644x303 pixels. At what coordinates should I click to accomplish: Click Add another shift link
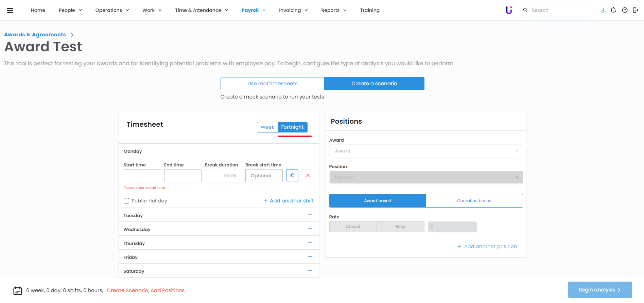tap(289, 201)
